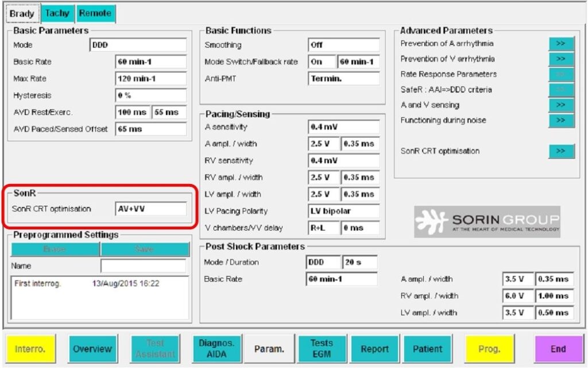Open the Tests EGM screen
The height and width of the screenshot is (368, 588).
322,348
